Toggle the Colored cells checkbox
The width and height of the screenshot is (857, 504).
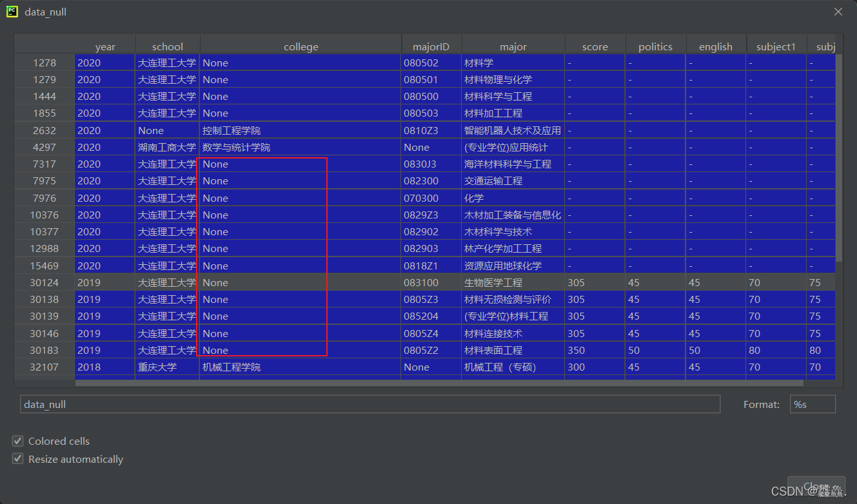coord(18,441)
